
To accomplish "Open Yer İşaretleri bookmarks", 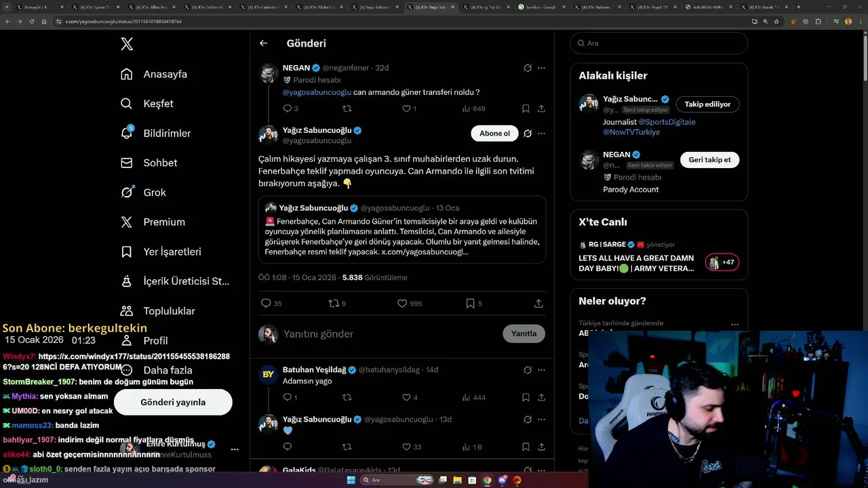I will (x=161, y=251).
